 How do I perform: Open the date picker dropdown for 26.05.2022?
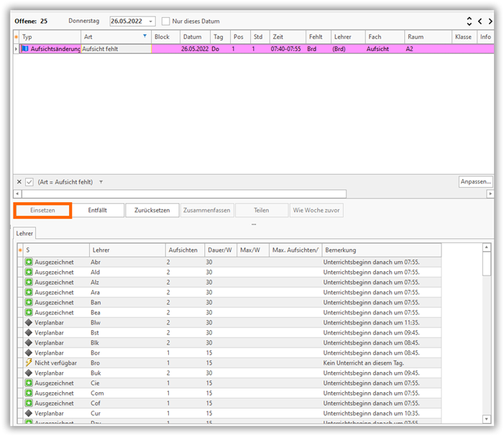click(150, 22)
